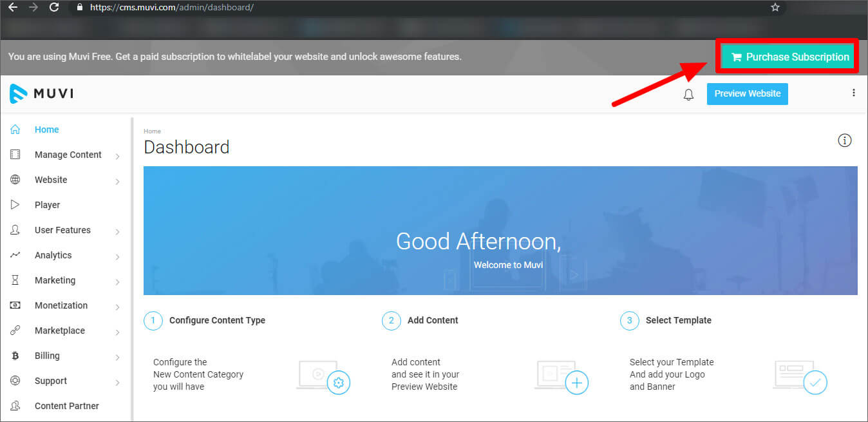
Task: Expand the Support submenu chevron
Action: point(117,382)
